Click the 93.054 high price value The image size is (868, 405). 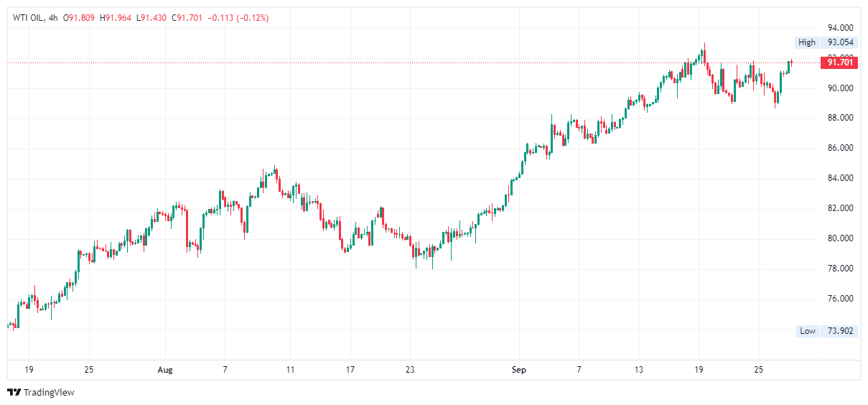point(839,42)
